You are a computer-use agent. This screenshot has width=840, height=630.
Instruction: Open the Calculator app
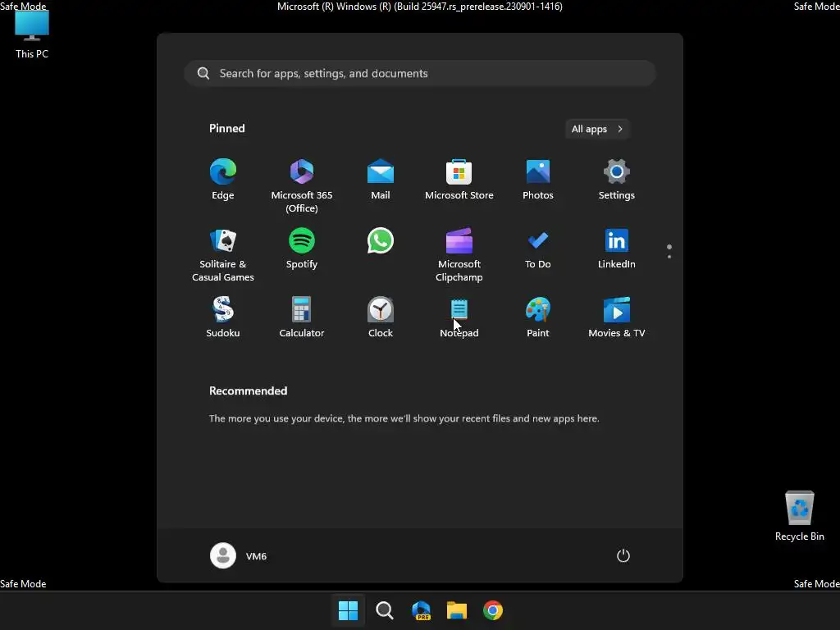[302, 317]
